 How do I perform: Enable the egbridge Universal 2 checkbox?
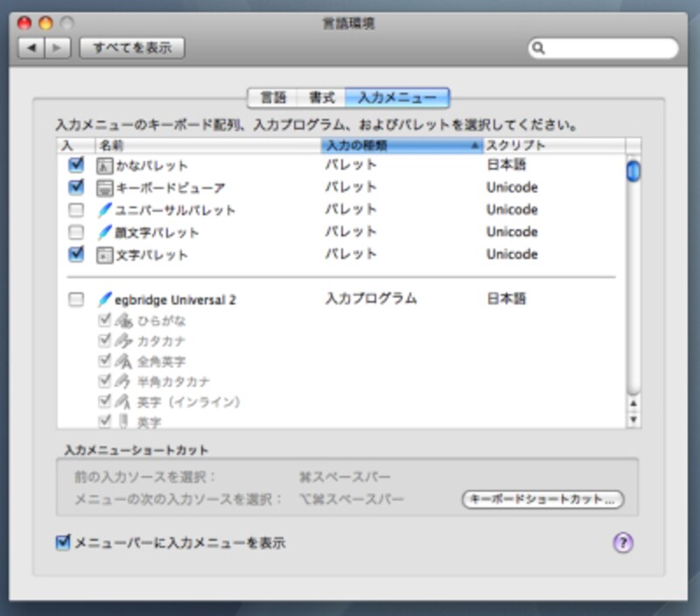coord(76,299)
